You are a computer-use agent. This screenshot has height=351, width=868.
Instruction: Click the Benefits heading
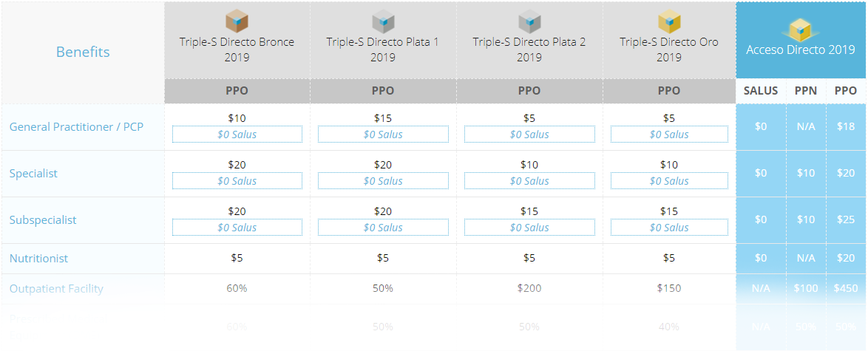pyautogui.click(x=83, y=52)
